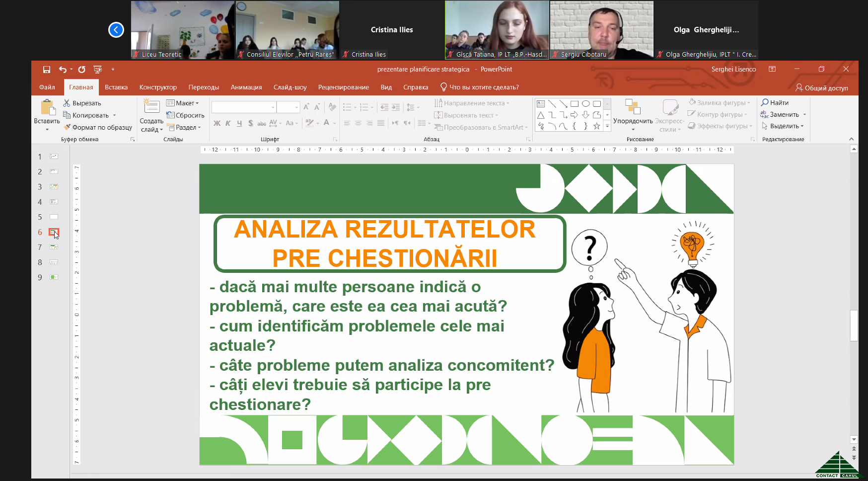
Task: Switch to the Вставка ribbon tab
Action: [x=116, y=87]
